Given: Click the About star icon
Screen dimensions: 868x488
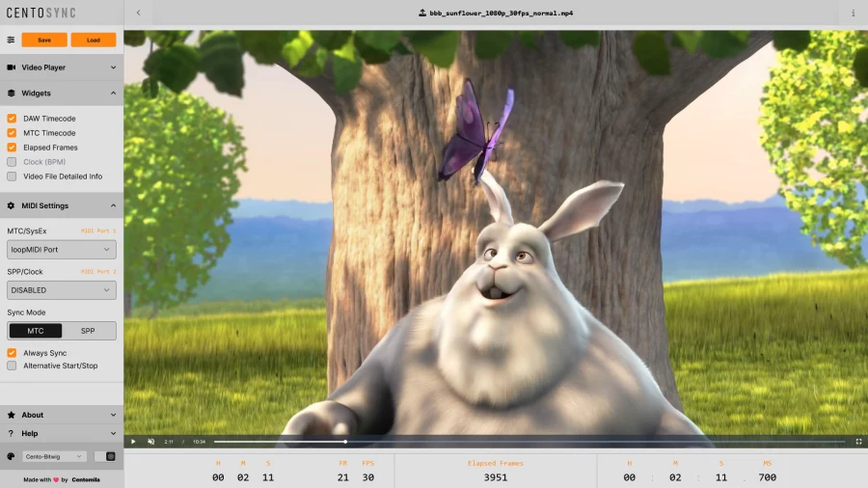Looking at the screenshot, I should click(x=11, y=415).
